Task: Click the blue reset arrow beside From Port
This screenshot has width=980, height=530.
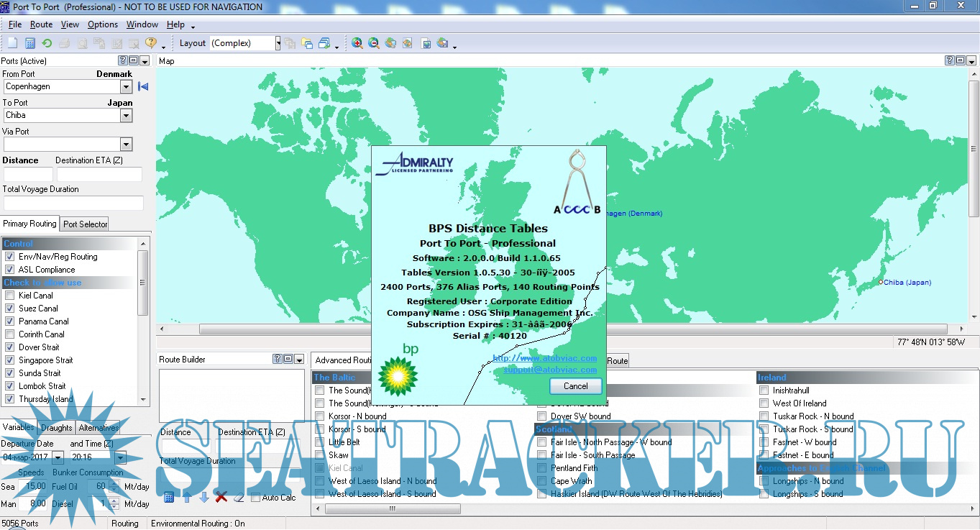Action: click(143, 87)
